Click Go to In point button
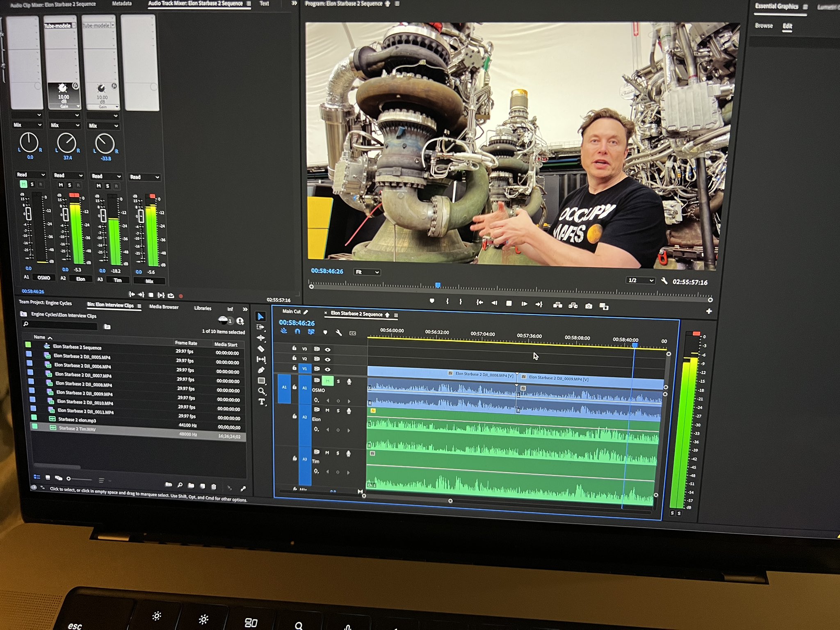 (479, 303)
